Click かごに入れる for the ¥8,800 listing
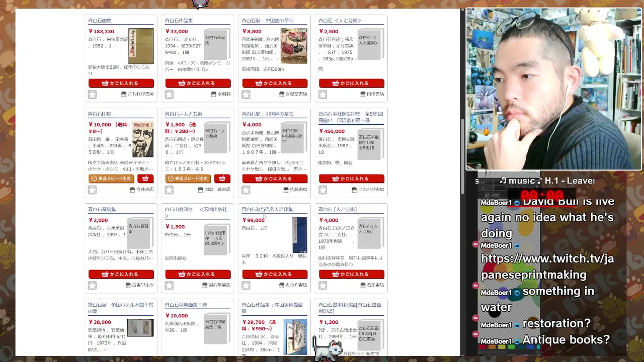Image resolution: width=644 pixels, height=362 pixels. 275,83
